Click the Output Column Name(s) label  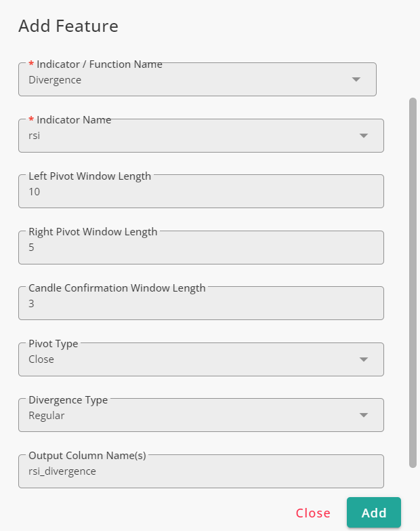[87, 456]
